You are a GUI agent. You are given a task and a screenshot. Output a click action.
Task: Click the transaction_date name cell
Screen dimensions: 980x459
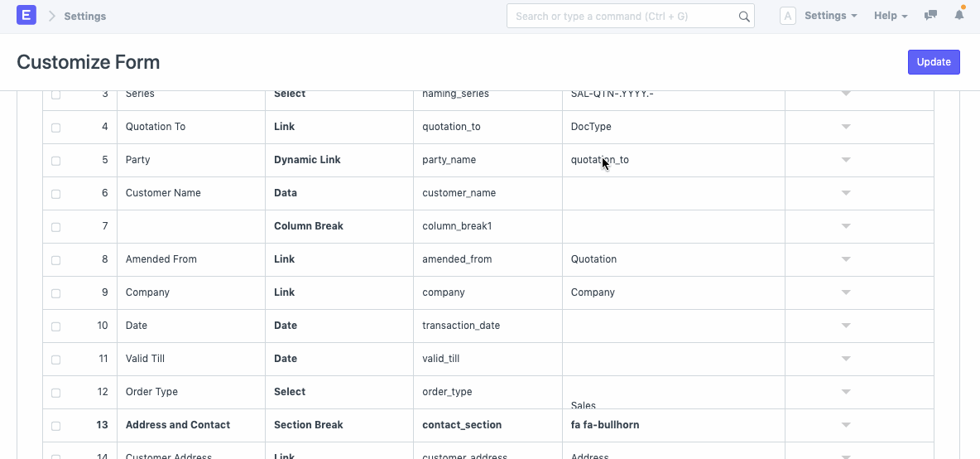[x=488, y=326]
